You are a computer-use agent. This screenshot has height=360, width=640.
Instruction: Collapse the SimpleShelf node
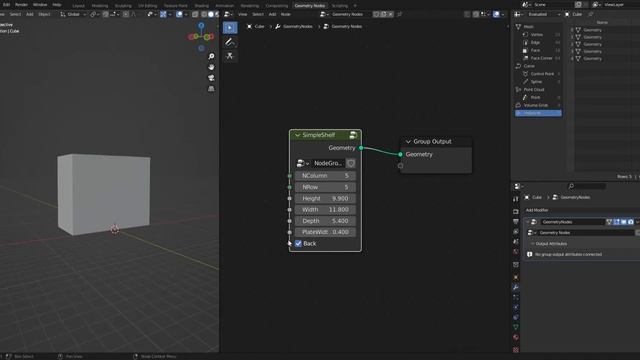pyautogui.click(x=298, y=135)
